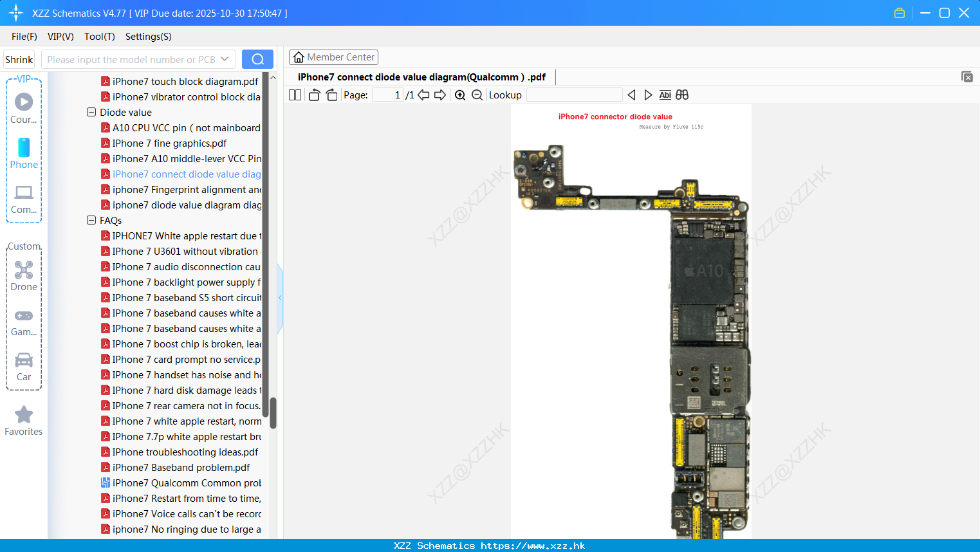Open IPhone 7 backlight power supply file
The height and width of the screenshot is (552, 980).
(x=181, y=282)
